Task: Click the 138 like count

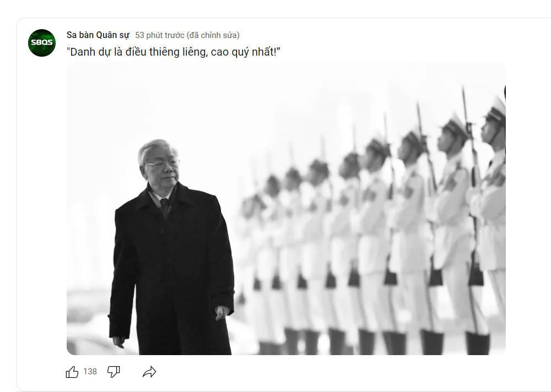Action: (90, 372)
